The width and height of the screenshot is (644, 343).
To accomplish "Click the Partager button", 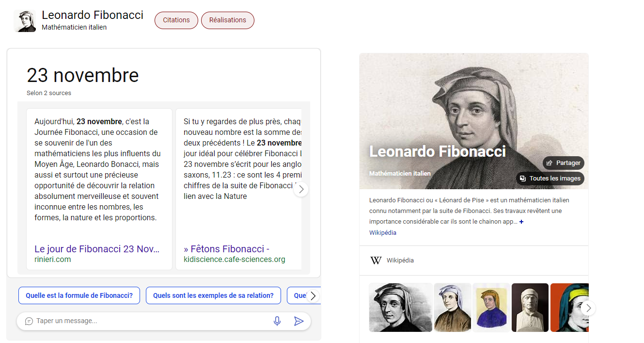I will (x=564, y=163).
